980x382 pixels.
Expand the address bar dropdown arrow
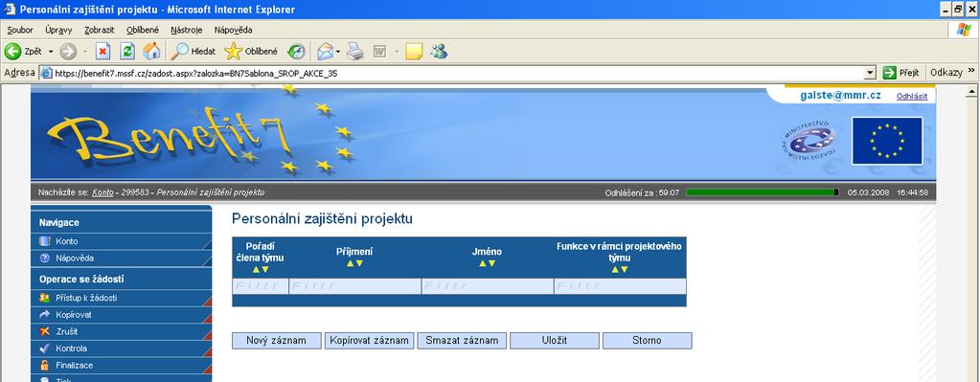click(870, 73)
